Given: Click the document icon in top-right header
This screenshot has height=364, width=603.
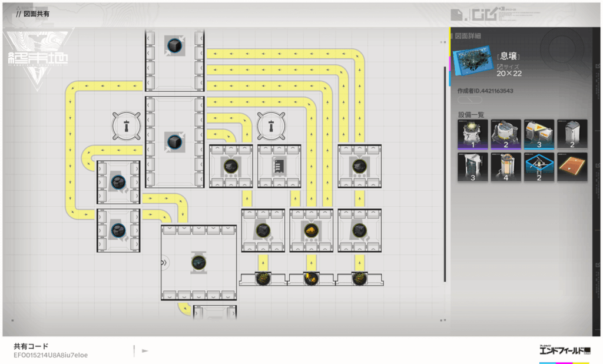Looking at the screenshot, I should click(456, 14).
